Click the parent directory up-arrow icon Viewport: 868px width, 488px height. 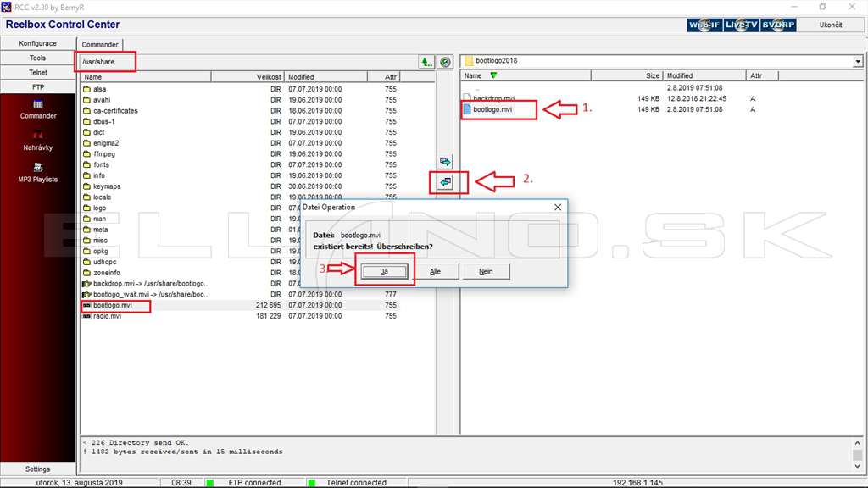426,62
